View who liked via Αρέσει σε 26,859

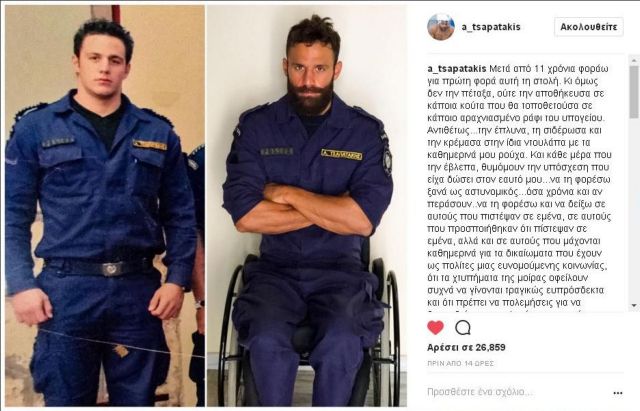click(x=466, y=347)
